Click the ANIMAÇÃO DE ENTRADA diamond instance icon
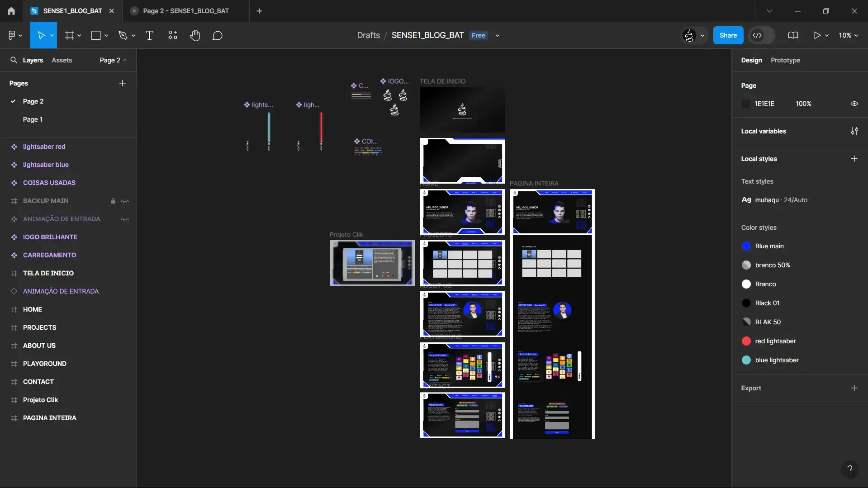 click(x=14, y=291)
